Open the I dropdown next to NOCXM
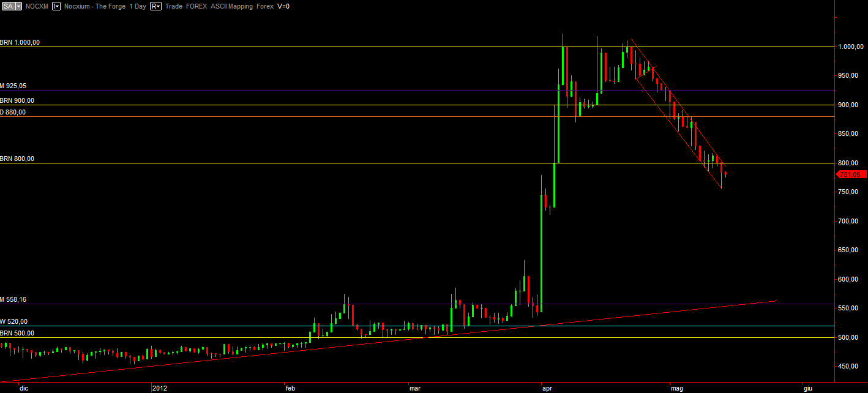This screenshot has width=868, height=393. click(56, 6)
